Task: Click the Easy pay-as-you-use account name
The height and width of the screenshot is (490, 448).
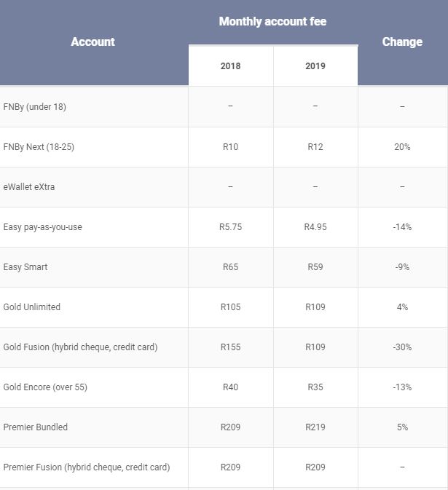Action: 42,227
